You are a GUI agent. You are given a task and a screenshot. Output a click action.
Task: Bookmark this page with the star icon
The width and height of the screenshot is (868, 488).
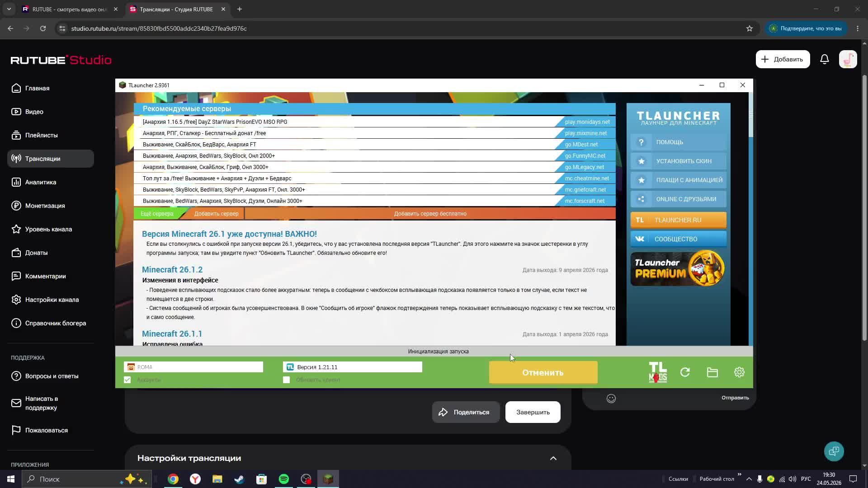coord(750,28)
